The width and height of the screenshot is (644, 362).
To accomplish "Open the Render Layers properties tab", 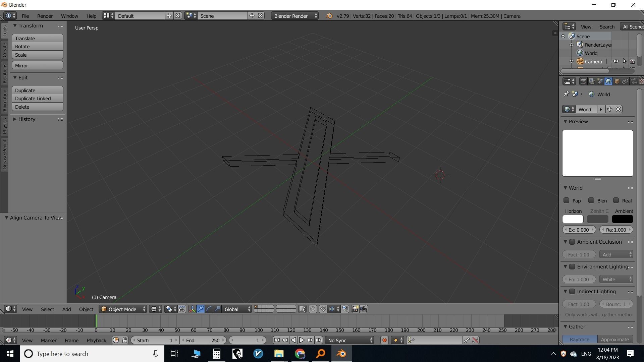I will (592, 81).
